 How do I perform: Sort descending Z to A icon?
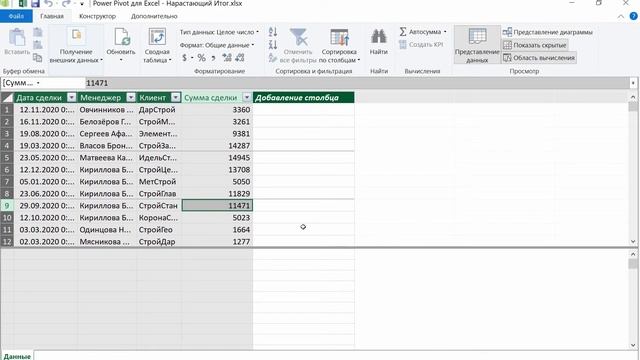click(x=273, y=44)
